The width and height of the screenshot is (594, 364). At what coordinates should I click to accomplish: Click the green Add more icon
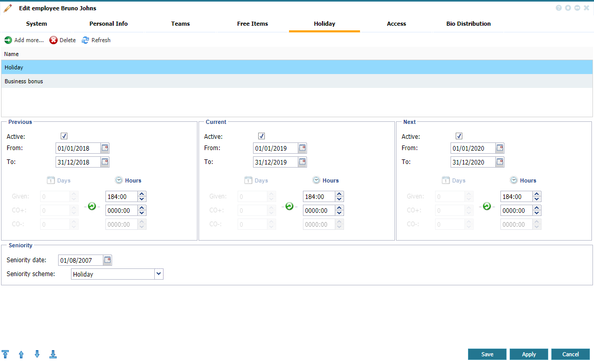(x=8, y=40)
